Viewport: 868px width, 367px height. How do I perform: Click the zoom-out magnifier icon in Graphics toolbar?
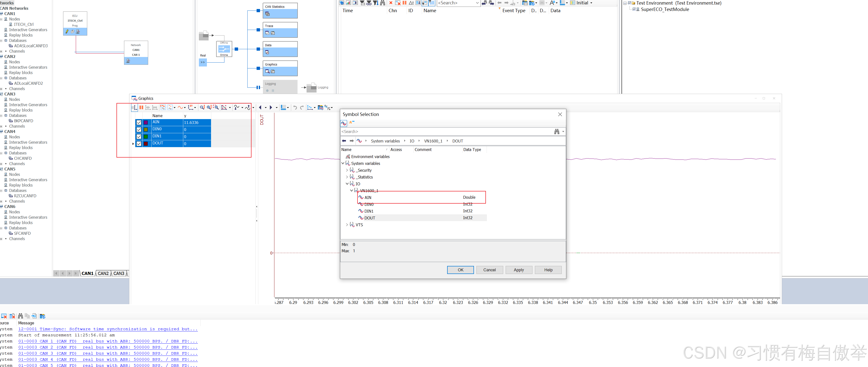(202, 107)
